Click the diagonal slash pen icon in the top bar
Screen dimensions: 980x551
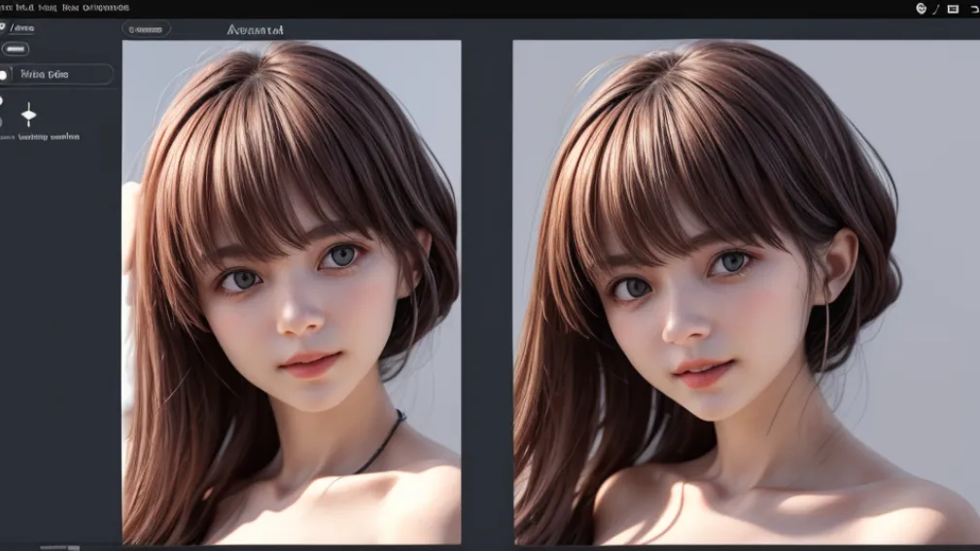coord(935,9)
